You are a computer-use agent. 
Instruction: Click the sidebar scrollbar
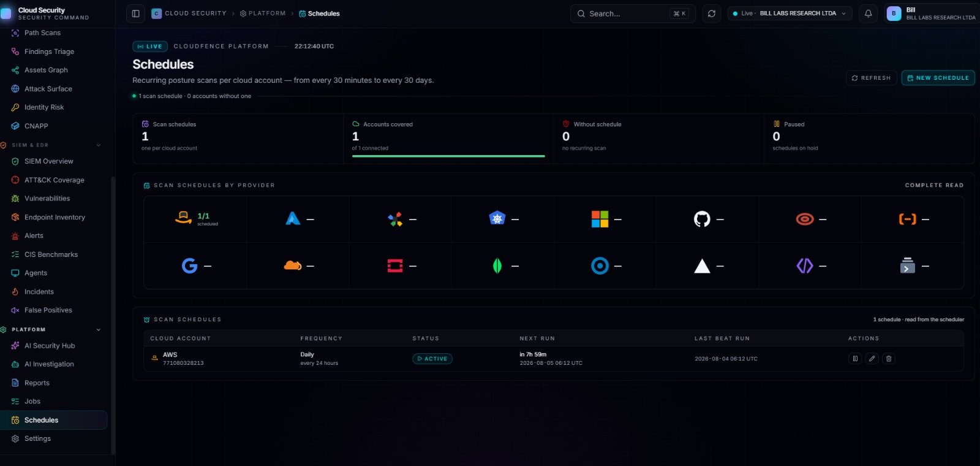click(113, 315)
